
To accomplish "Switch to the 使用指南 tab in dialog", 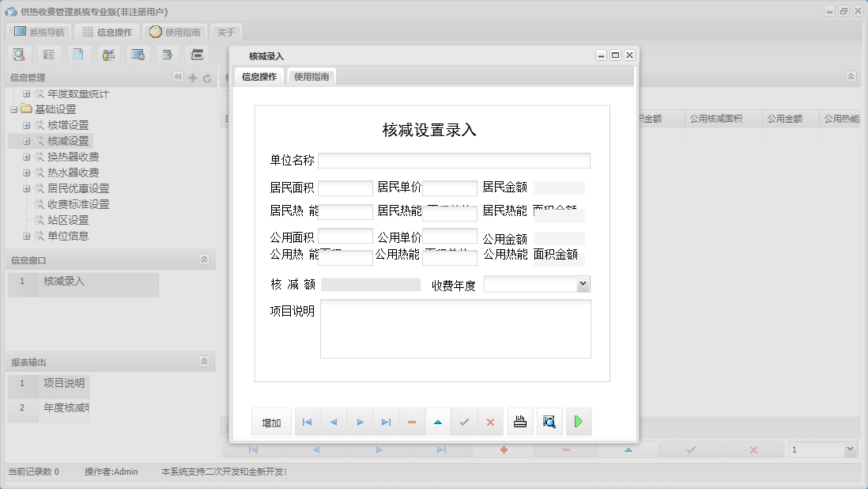I will pos(311,78).
